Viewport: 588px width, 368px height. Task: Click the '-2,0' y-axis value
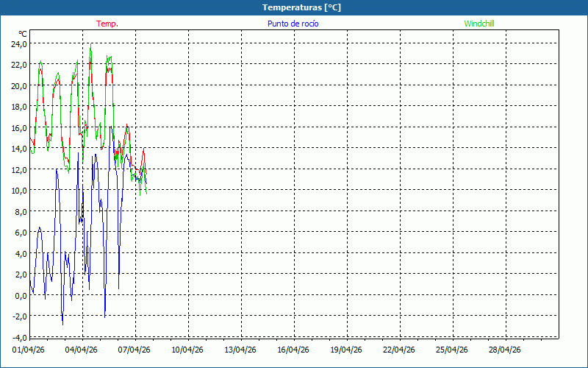(x=20, y=316)
